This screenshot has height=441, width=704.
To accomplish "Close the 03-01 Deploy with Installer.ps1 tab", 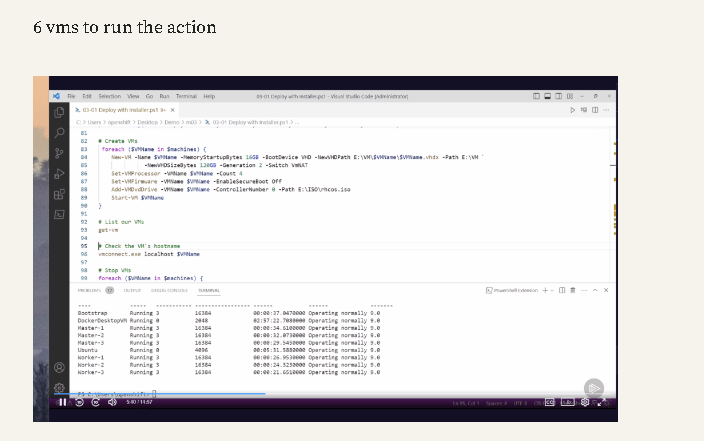I will pos(172,110).
